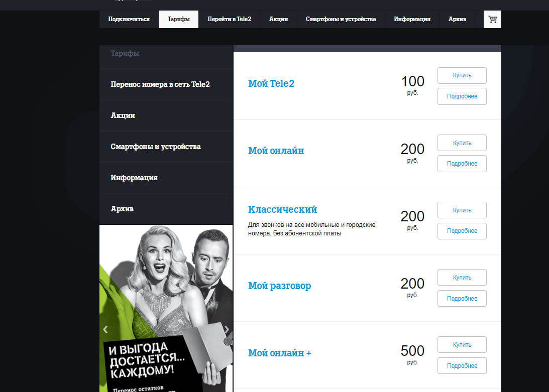This screenshot has height=392, width=549.
Task: Click the 500 руб. price of Мой онлайн +
Action: coord(412,354)
